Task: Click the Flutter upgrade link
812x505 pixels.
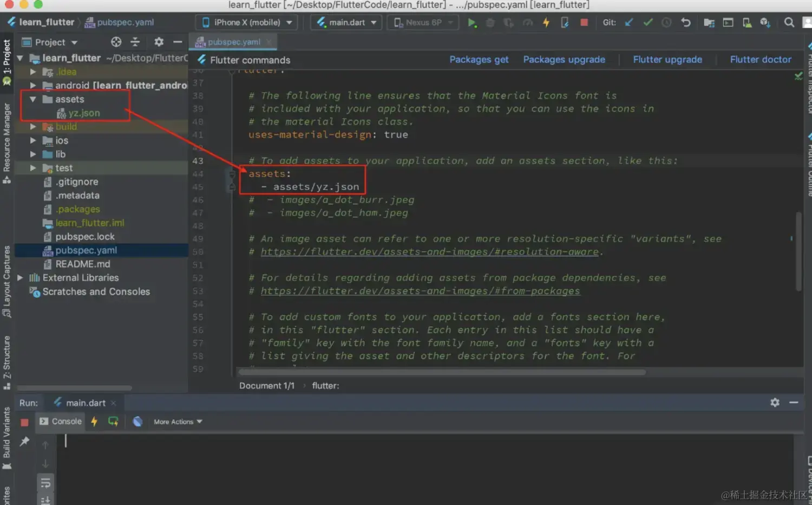Action: tap(667, 60)
